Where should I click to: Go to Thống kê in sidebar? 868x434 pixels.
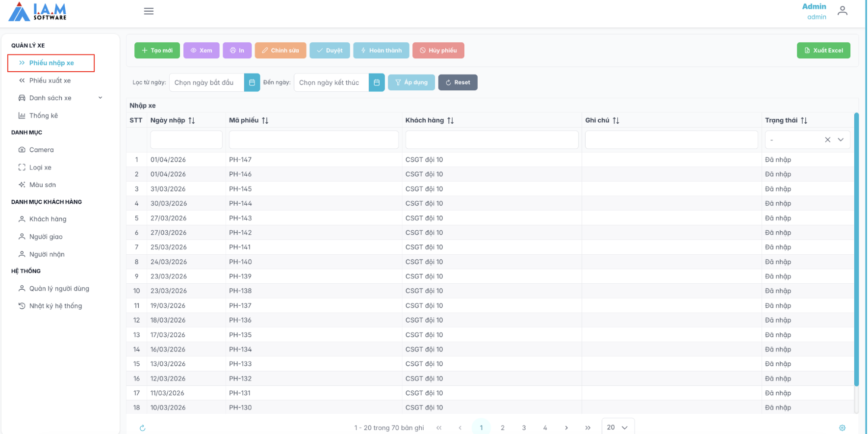[x=43, y=115]
